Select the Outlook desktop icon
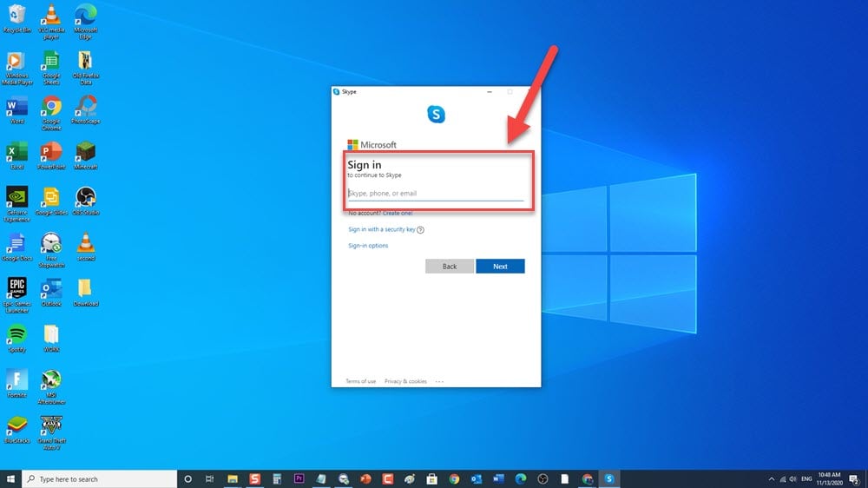This screenshot has width=868, height=488. [x=51, y=293]
